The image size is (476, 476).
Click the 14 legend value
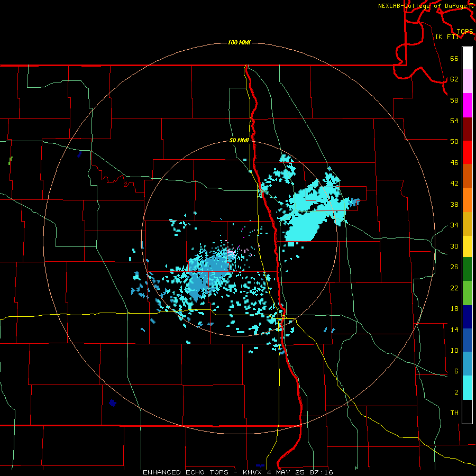(454, 329)
